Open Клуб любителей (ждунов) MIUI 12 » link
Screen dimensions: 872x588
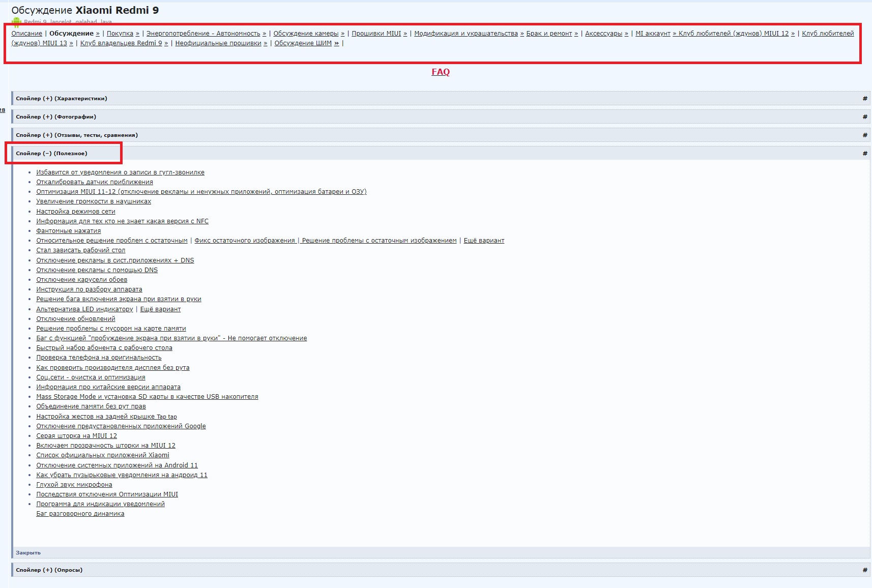point(737,34)
